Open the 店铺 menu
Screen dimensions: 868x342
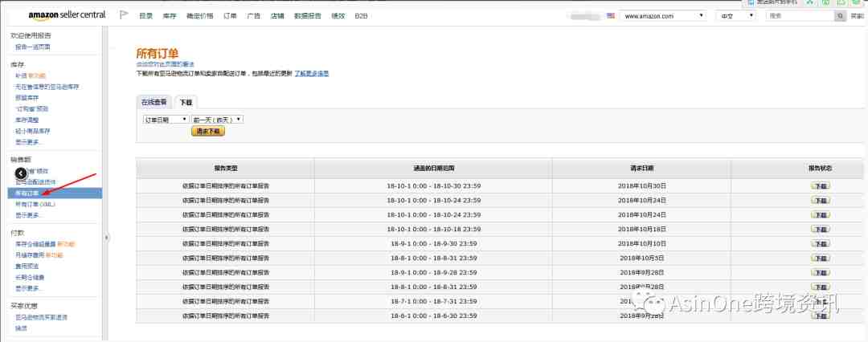[x=277, y=16]
